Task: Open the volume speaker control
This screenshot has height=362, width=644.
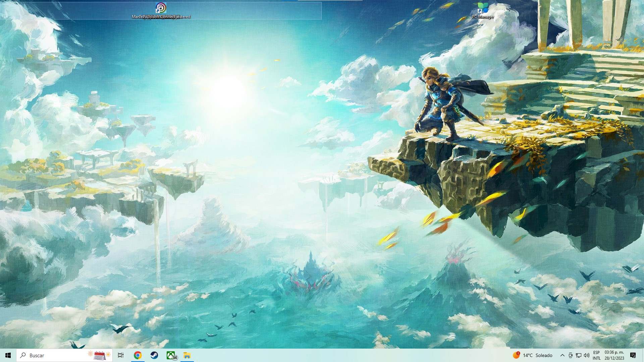Action: point(587,355)
